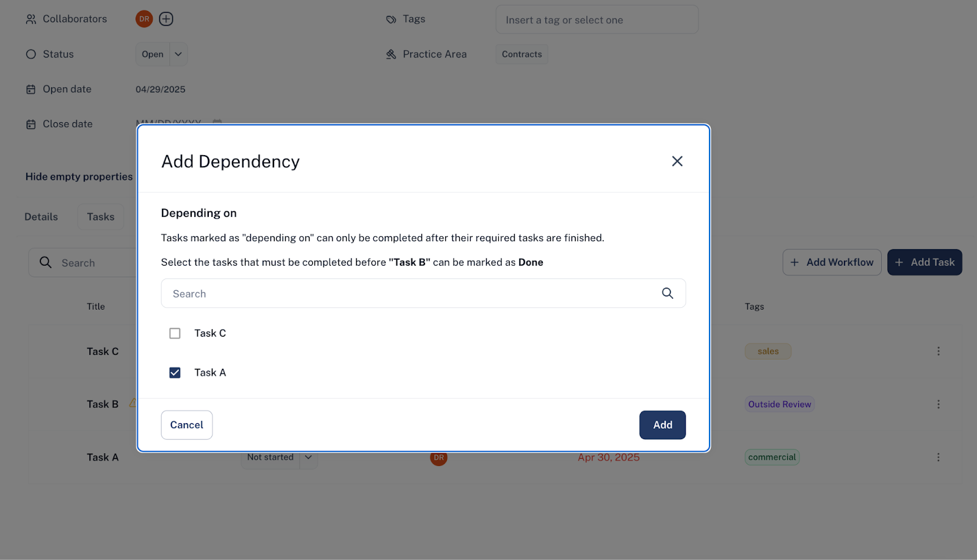Close the Add Dependency dialog with X

pos(677,161)
